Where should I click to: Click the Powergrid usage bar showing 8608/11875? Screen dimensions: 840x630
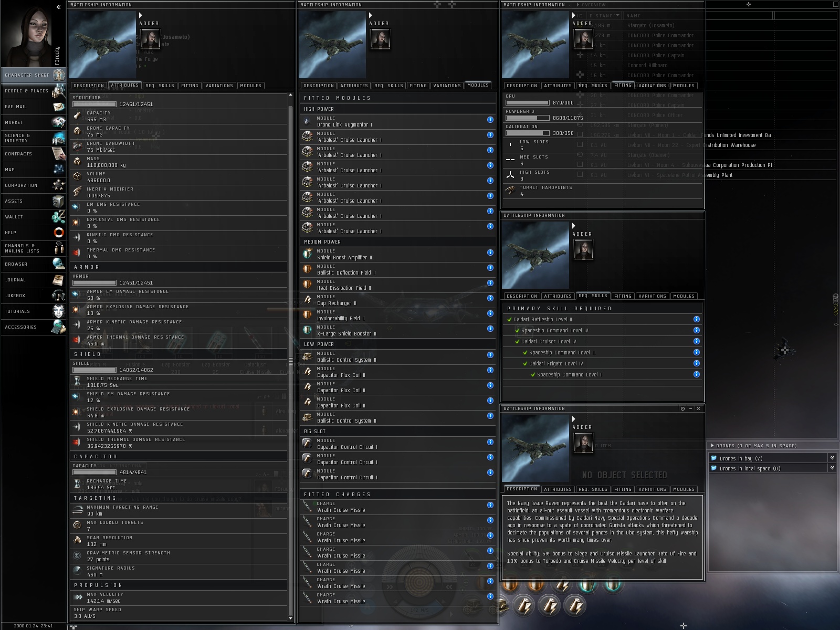click(527, 118)
